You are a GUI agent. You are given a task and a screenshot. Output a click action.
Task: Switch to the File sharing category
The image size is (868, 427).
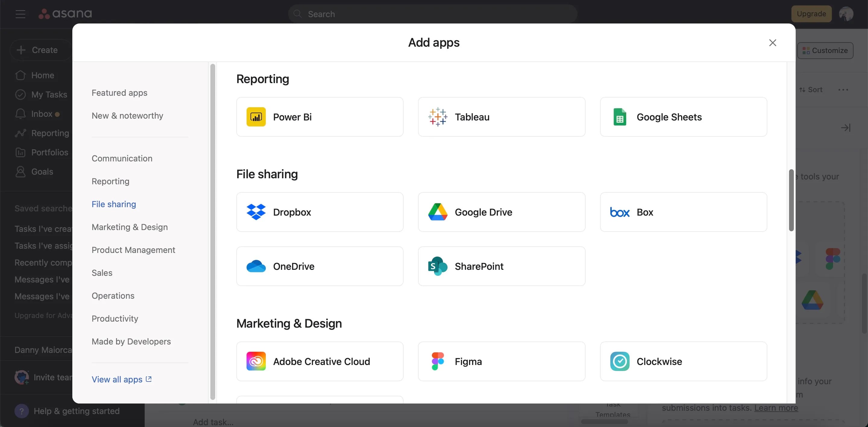coord(114,204)
